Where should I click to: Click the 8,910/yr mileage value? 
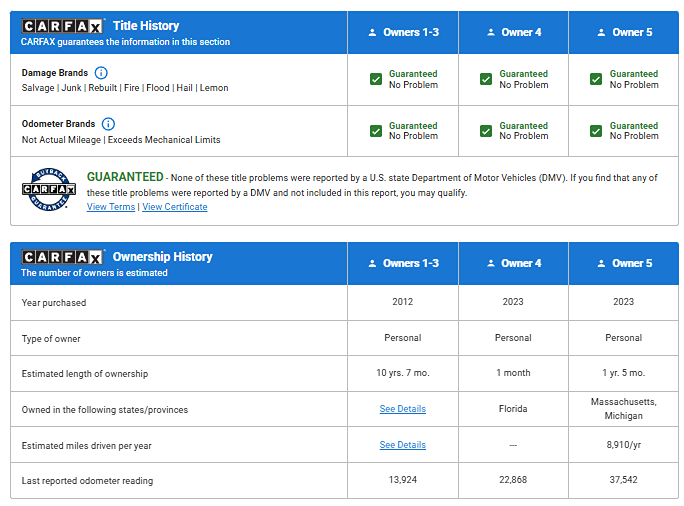tap(623, 444)
